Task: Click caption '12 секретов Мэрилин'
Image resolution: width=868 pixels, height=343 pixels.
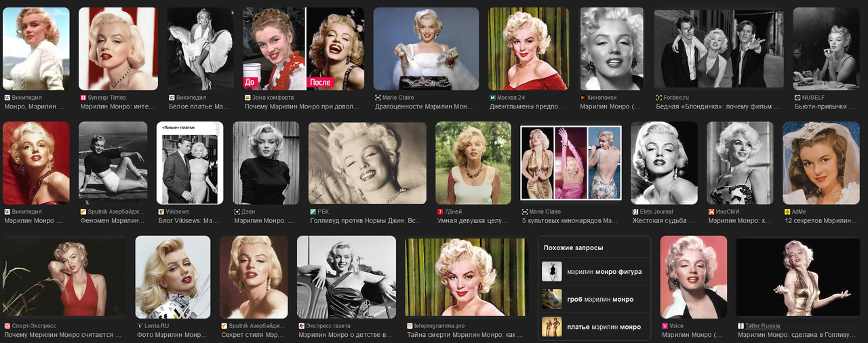Action: 820,220
